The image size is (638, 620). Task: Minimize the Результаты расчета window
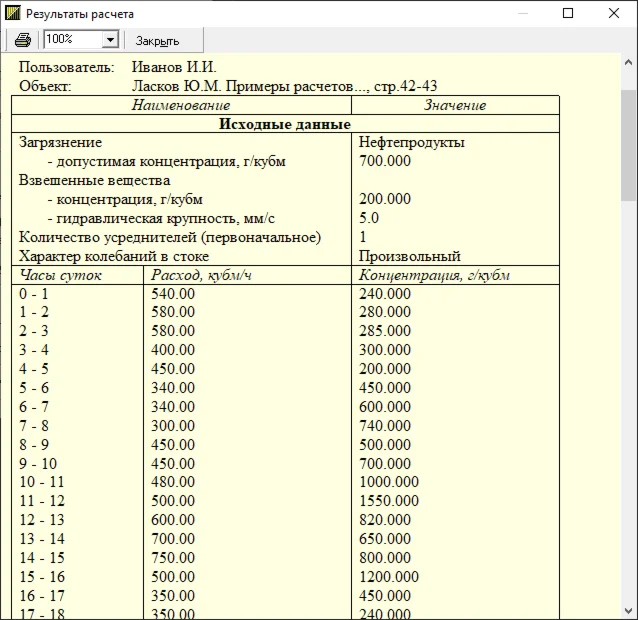coord(523,14)
